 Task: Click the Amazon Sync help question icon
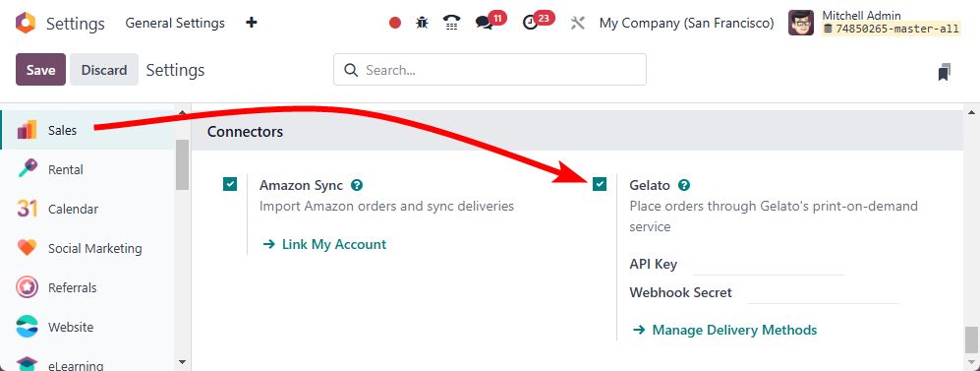(357, 185)
